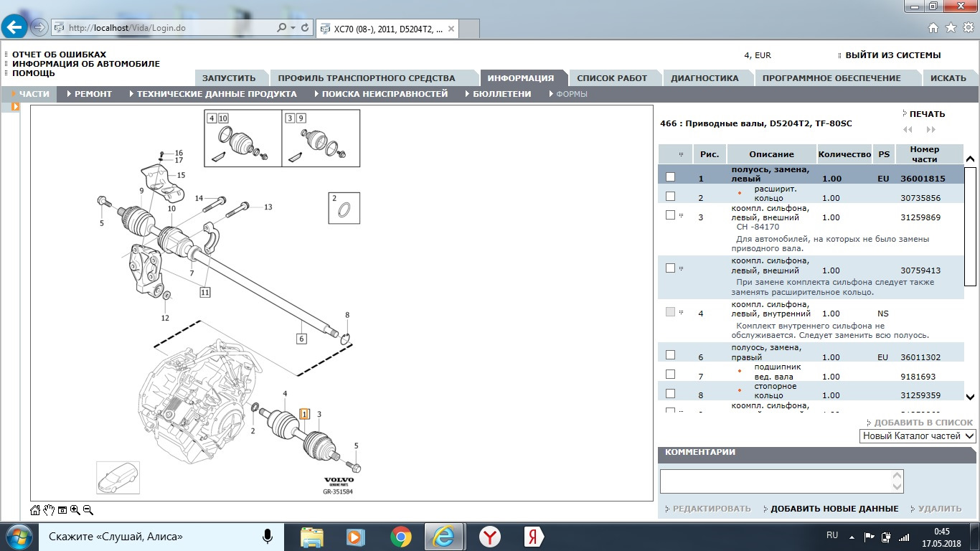Open the browser address bar dropdown arrow
The width and height of the screenshot is (980, 551).
tap(293, 28)
